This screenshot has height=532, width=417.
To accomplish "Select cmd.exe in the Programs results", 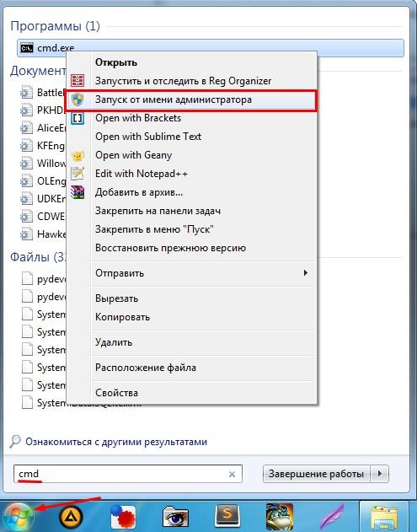I will point(211,48).
